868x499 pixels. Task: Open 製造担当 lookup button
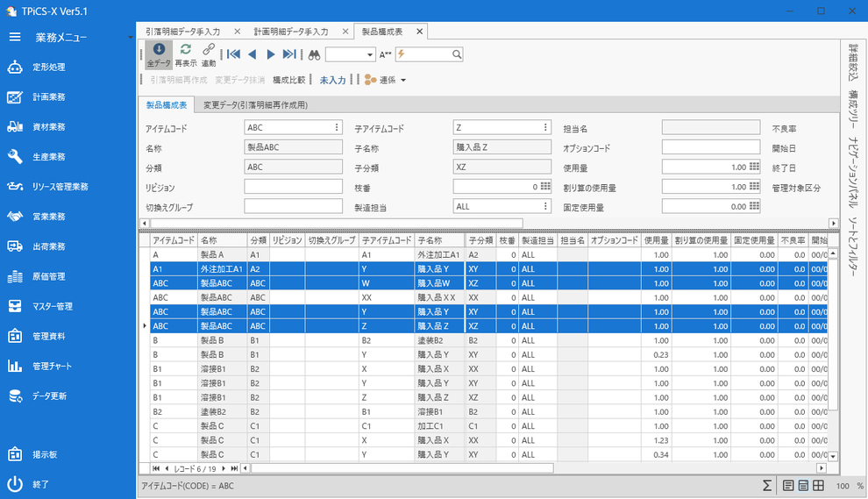click(545, 206)
